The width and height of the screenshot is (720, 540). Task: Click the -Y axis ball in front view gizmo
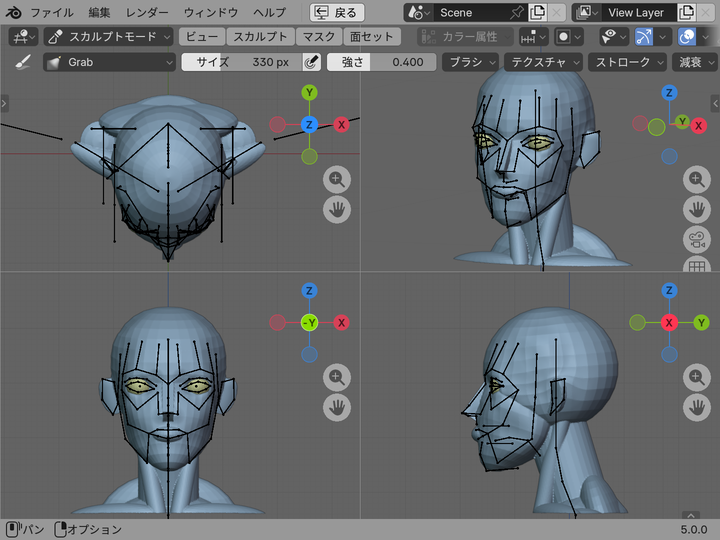[309, 322]
